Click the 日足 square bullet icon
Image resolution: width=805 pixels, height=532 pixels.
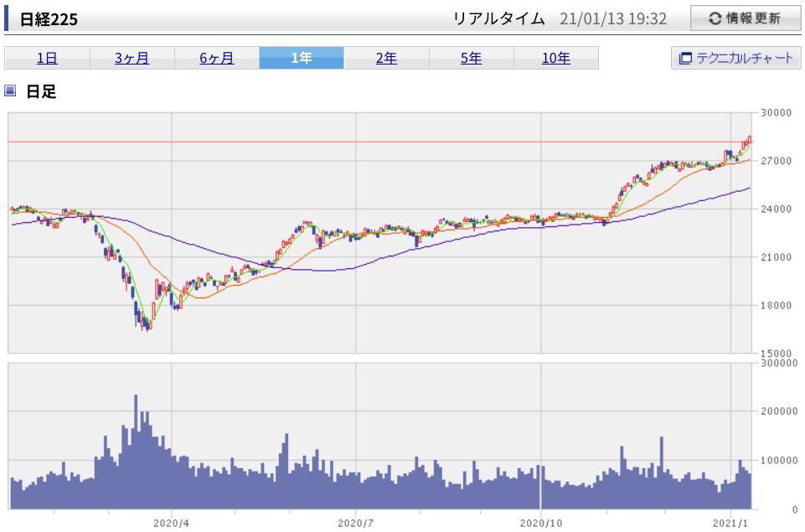coord(10,90)
